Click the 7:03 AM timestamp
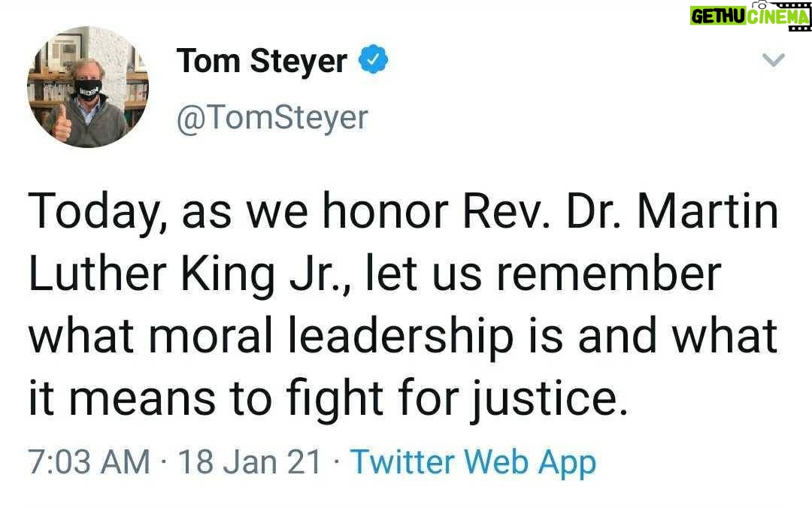The width and height of the screenshot is (812, 508). (89, 462)
